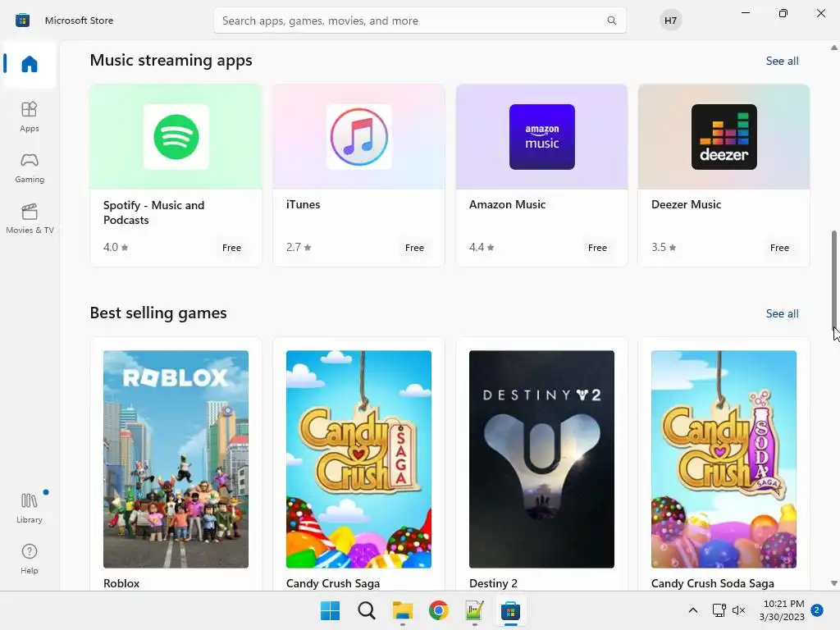The width and height of the screenshot is (840, 630).
Task: Open the Help page
Action: 30,559
